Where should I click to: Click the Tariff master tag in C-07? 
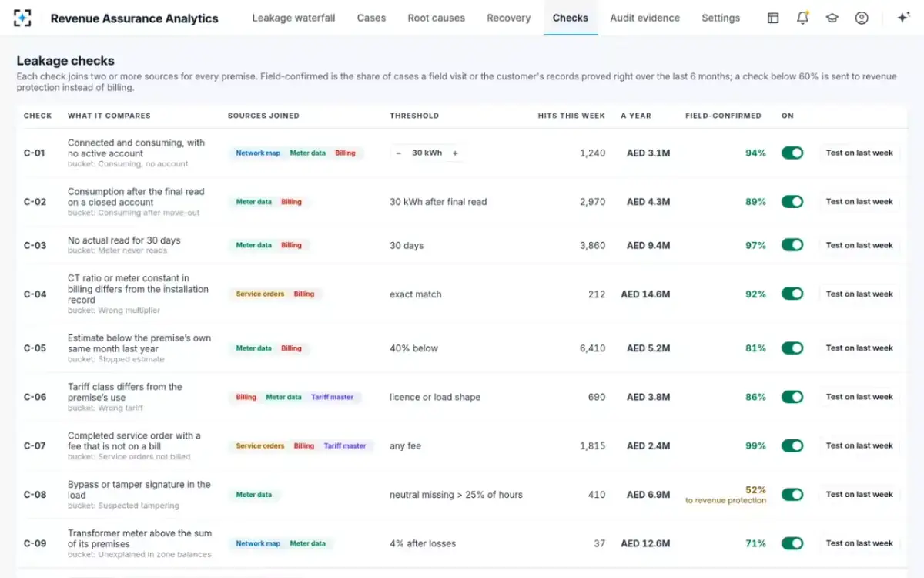345,445
